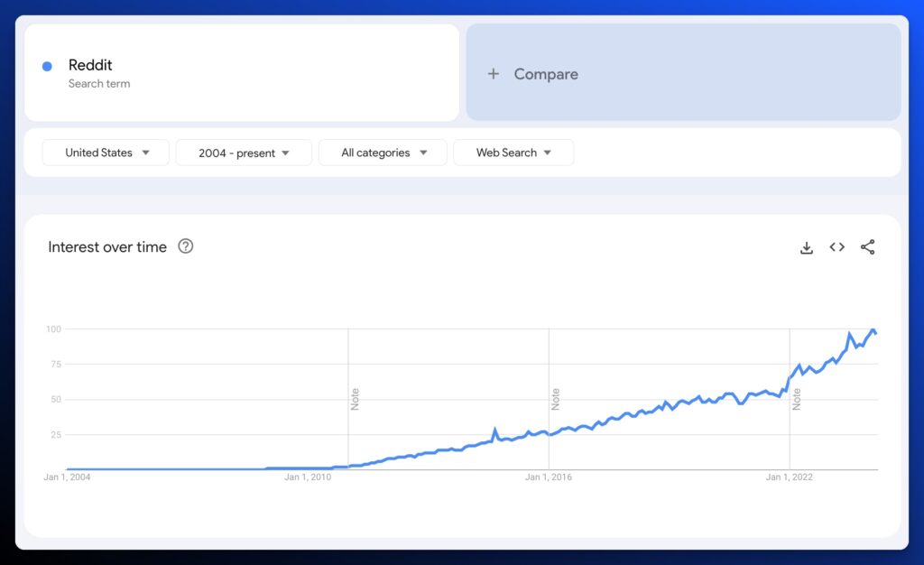Click the Jan 1, 2004 axis label

[x=67, y=477]
